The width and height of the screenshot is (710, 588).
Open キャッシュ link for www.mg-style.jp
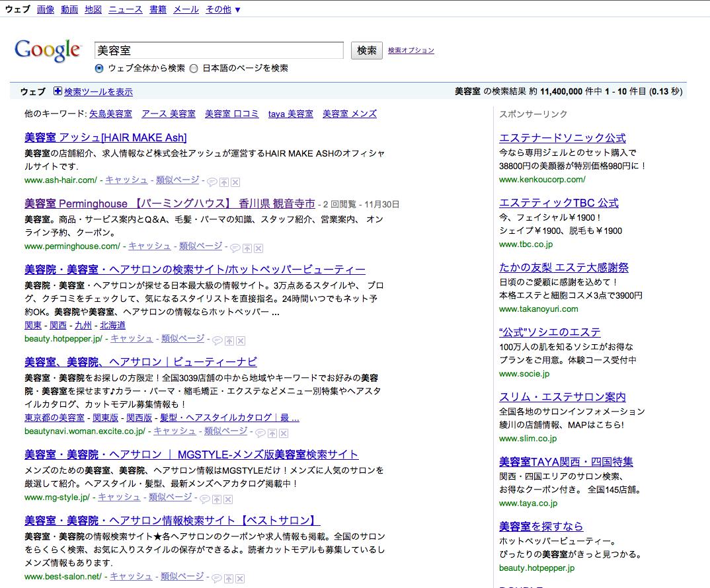[x=119, y=497]
